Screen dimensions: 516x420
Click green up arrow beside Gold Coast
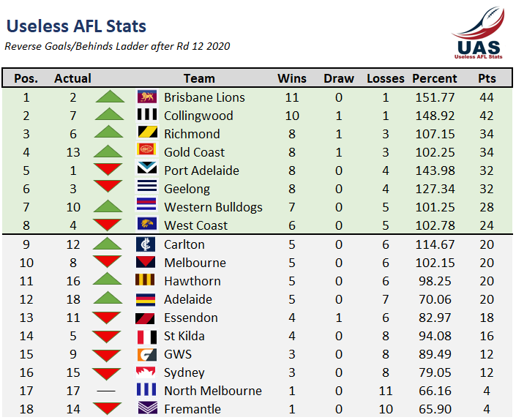click(x=108, y=151)
